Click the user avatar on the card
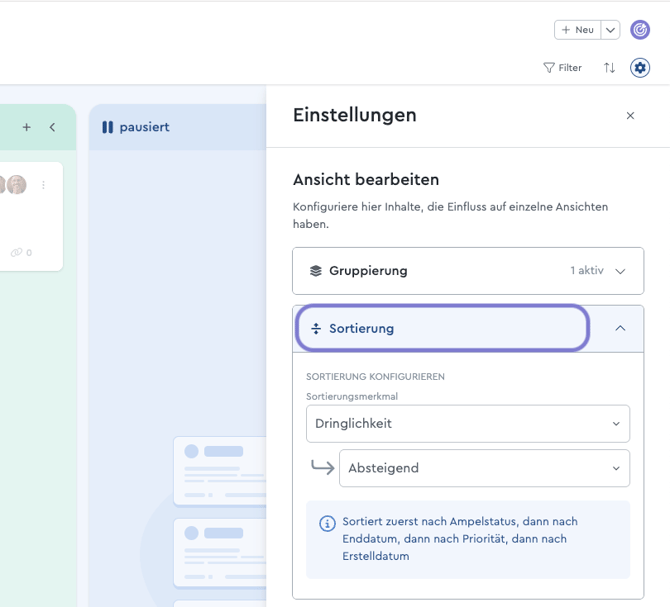 tap(15, 185)
